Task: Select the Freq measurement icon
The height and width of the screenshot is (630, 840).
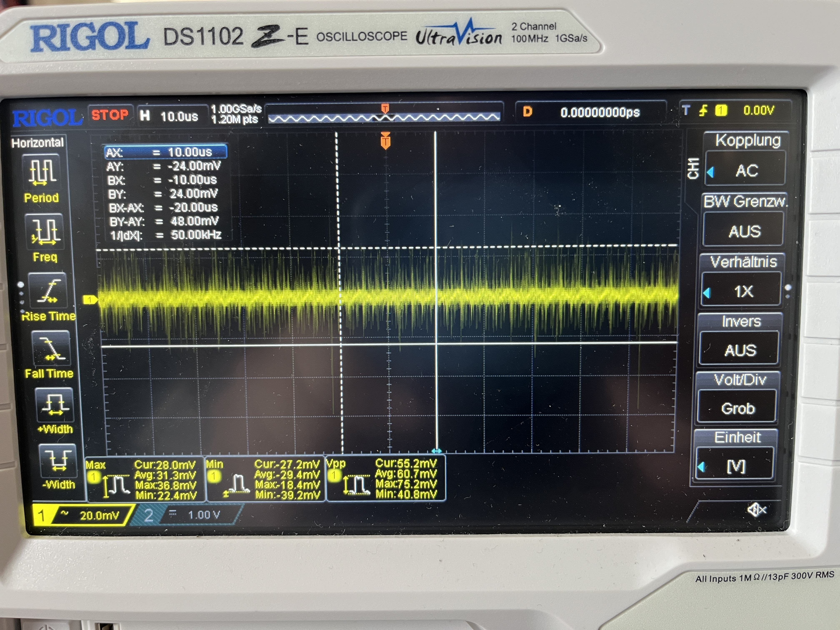Action: 45,231
